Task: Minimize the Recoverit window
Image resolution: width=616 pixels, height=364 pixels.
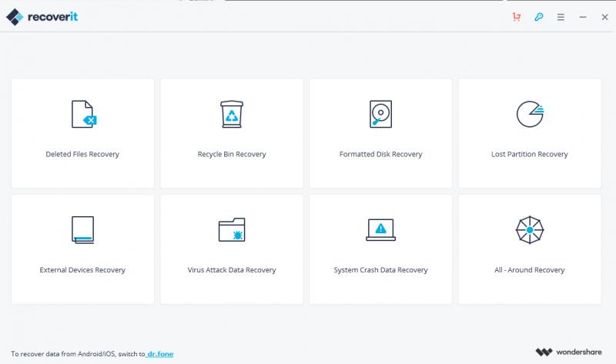Action: pyautogui.click(x=583, y=17)
